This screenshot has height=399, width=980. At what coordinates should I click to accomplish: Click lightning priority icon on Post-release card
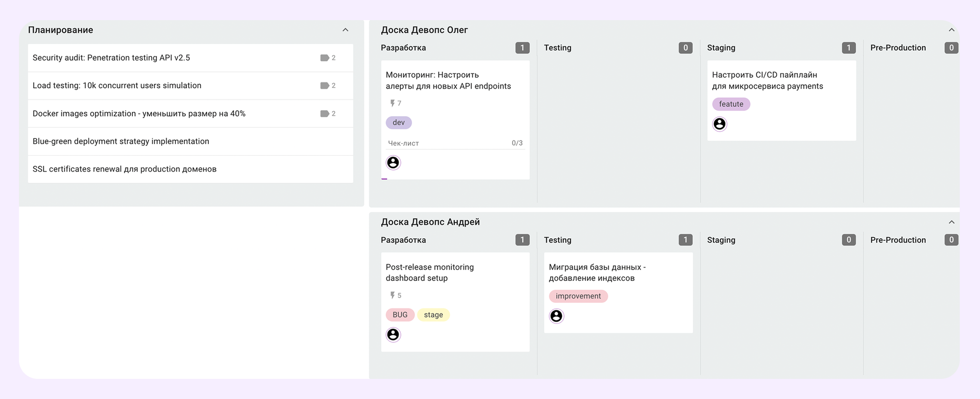(392, 296)
